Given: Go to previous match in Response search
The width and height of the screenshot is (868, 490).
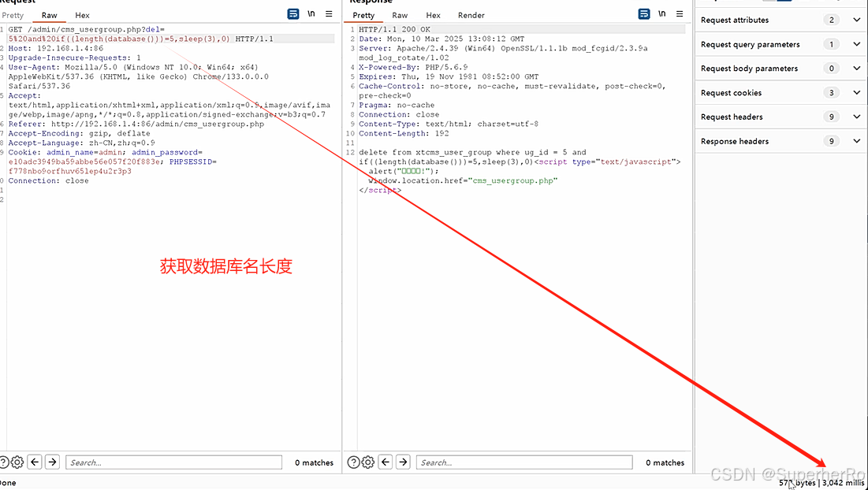Looking at the screenshot, I should (386, 462).
